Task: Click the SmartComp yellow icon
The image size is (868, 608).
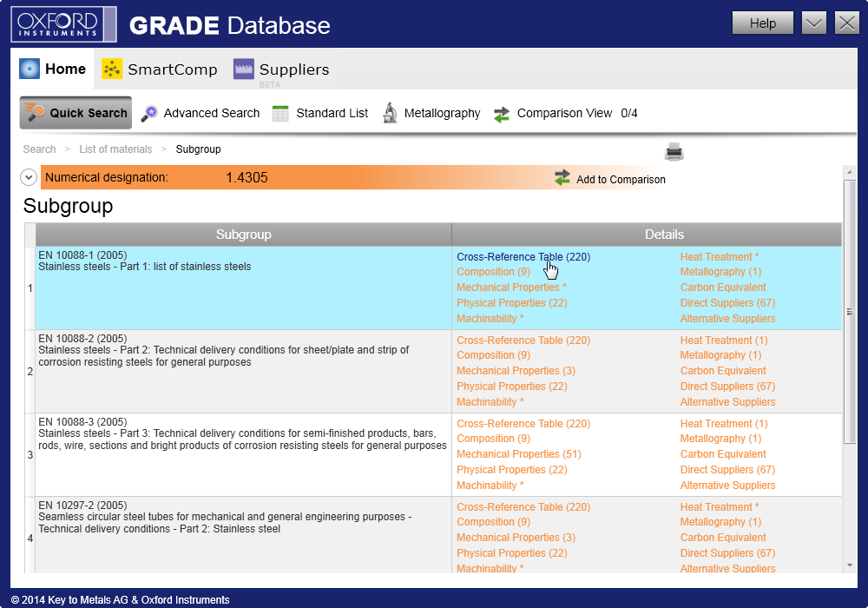Action: 112,69
